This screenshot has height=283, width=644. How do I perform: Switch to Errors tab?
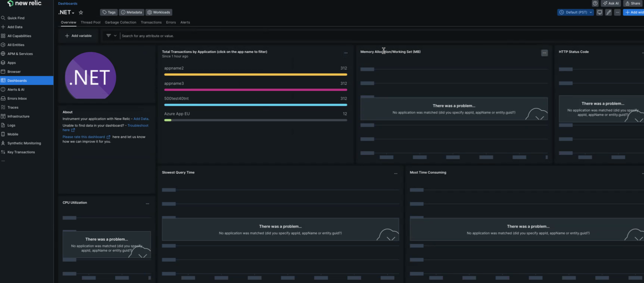[171, 22]
